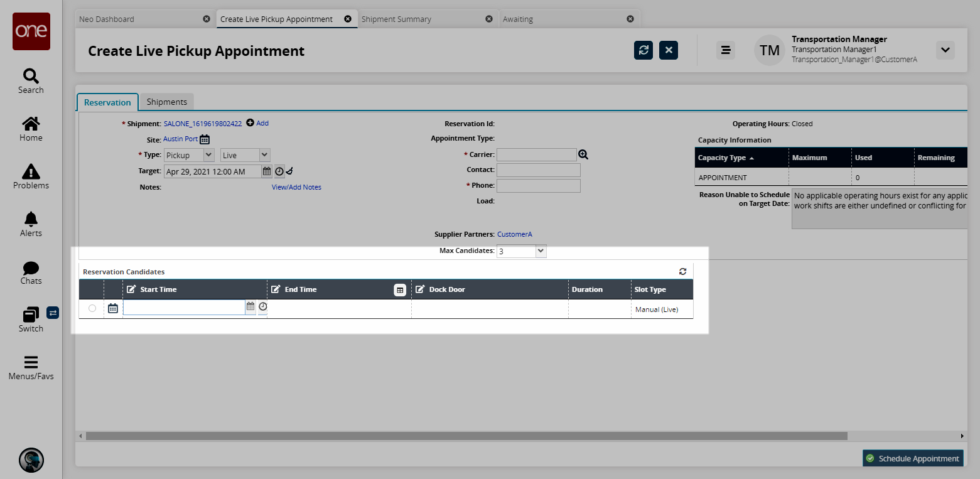This screenshot has height=479, width=980.
Task: Close the Shipment Summary tab
Action: click(489, 19)
